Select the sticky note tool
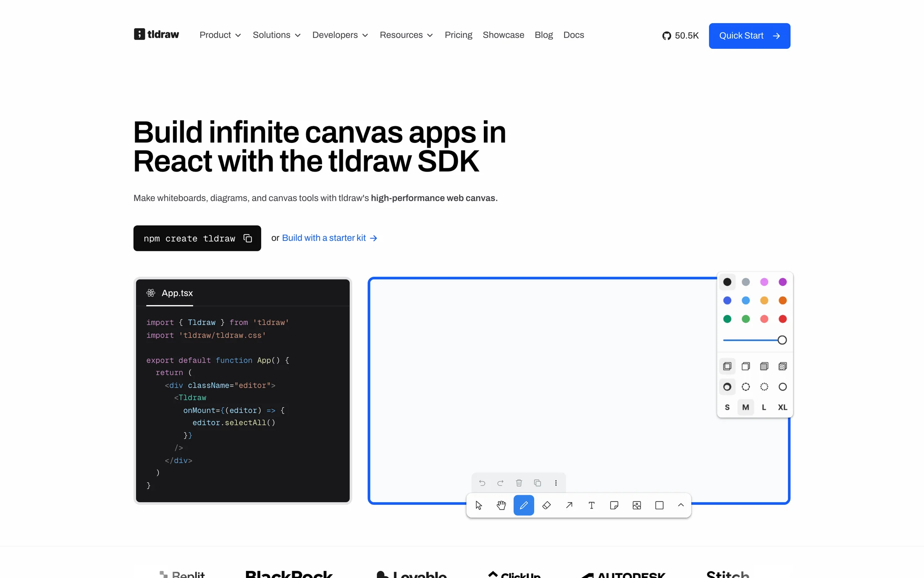The width and height of the screenshot is (924, 578). click(x=614, y=505)
